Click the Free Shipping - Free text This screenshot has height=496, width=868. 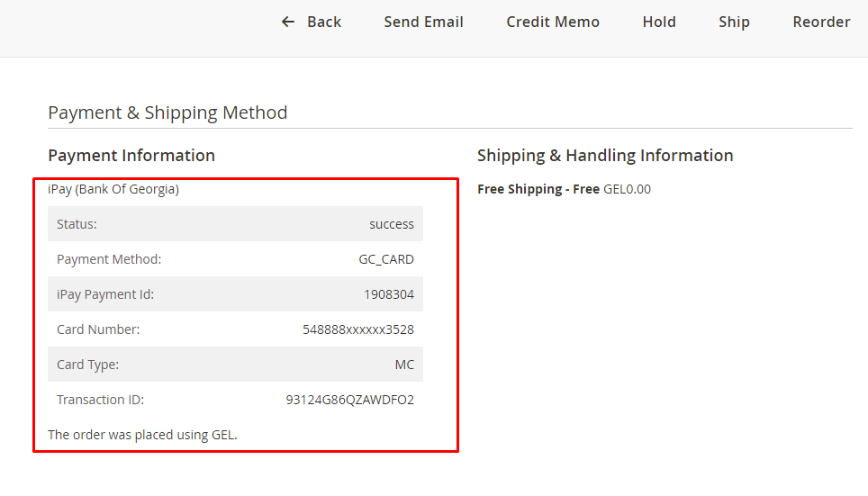point(538,189)
